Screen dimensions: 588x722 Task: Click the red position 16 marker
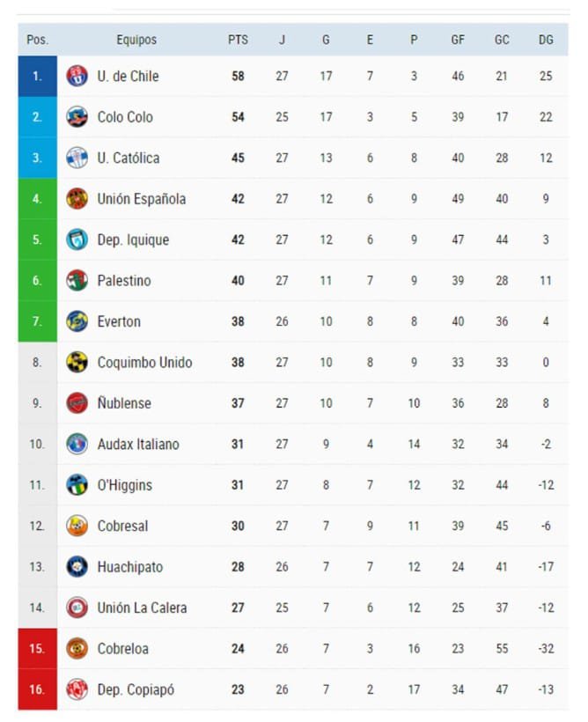pos(37,689)
